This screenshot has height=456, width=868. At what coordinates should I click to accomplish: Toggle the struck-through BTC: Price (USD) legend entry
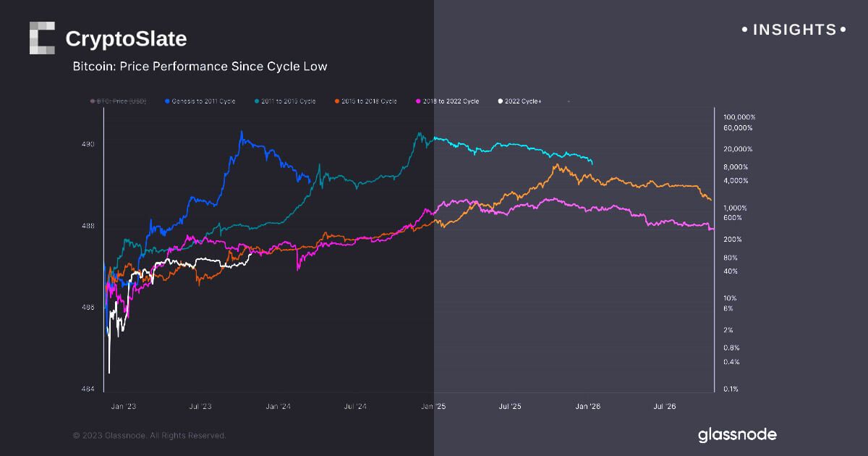point(120,101)
